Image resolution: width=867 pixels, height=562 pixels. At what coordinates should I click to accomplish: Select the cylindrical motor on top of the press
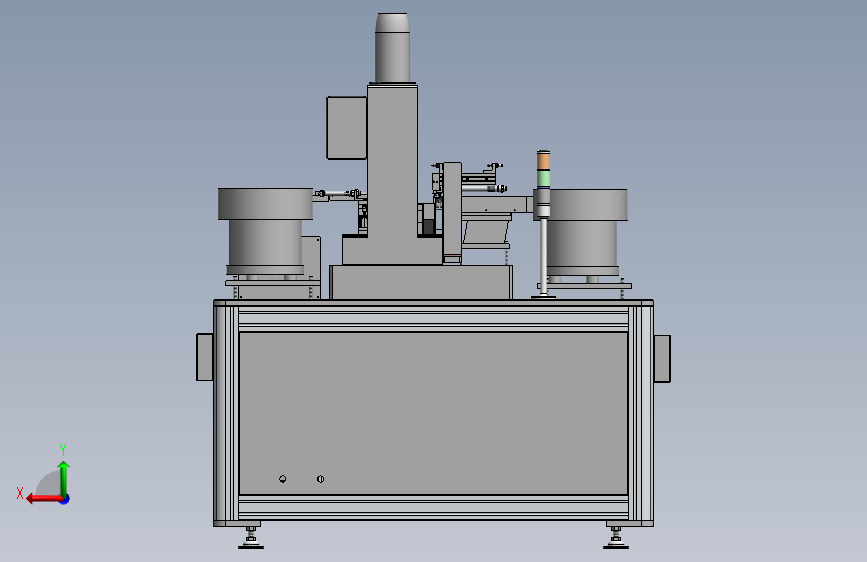(393, 48)
